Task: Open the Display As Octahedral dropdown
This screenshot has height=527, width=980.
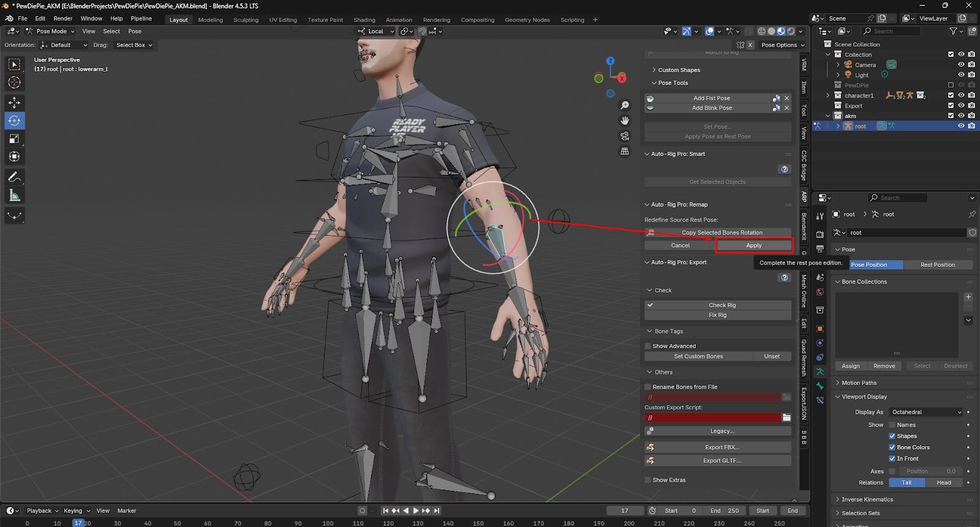Action: pyautogui.click(x=926, y=412)
